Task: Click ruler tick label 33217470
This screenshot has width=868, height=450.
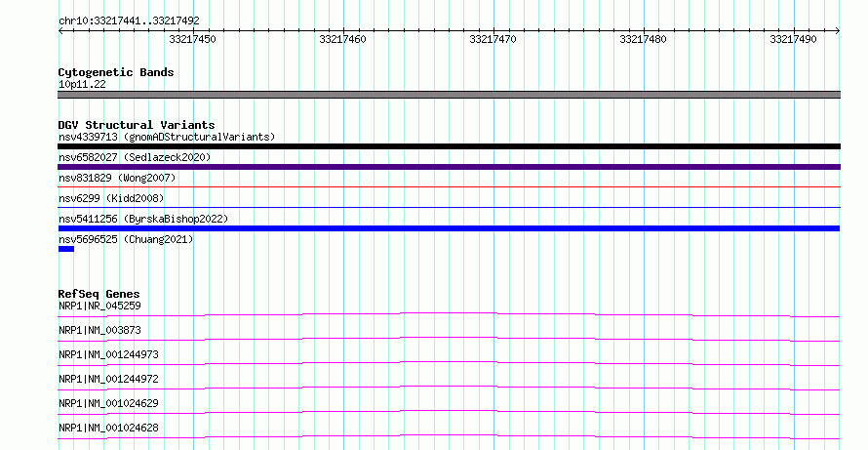Action: [x=493, y=39]
